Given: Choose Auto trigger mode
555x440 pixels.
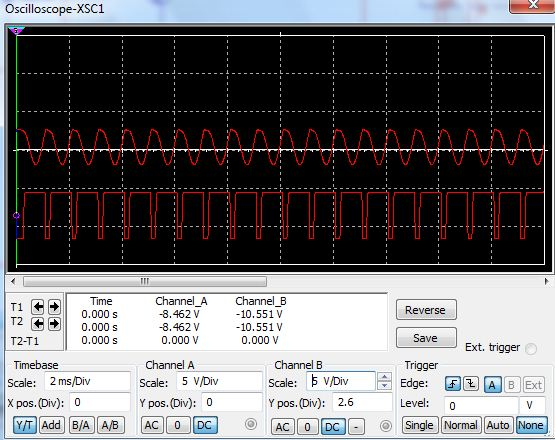Looking at the screenshot, I should (498, 425).
